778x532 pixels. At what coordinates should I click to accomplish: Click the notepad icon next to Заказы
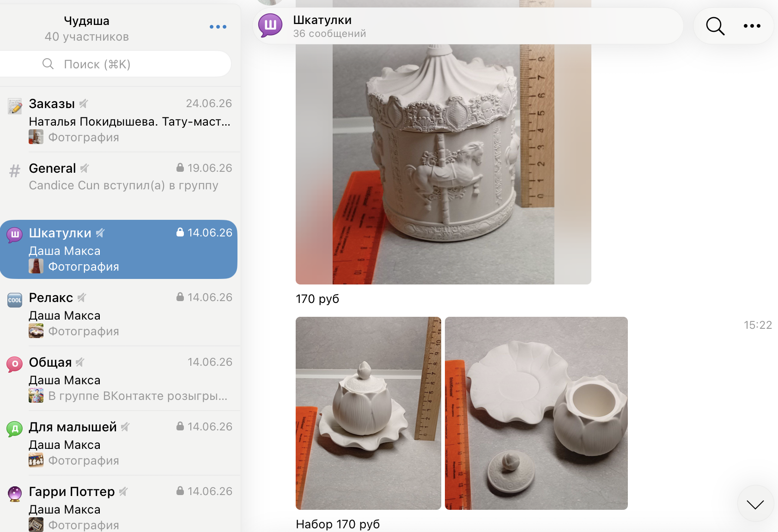coord(15,106)
